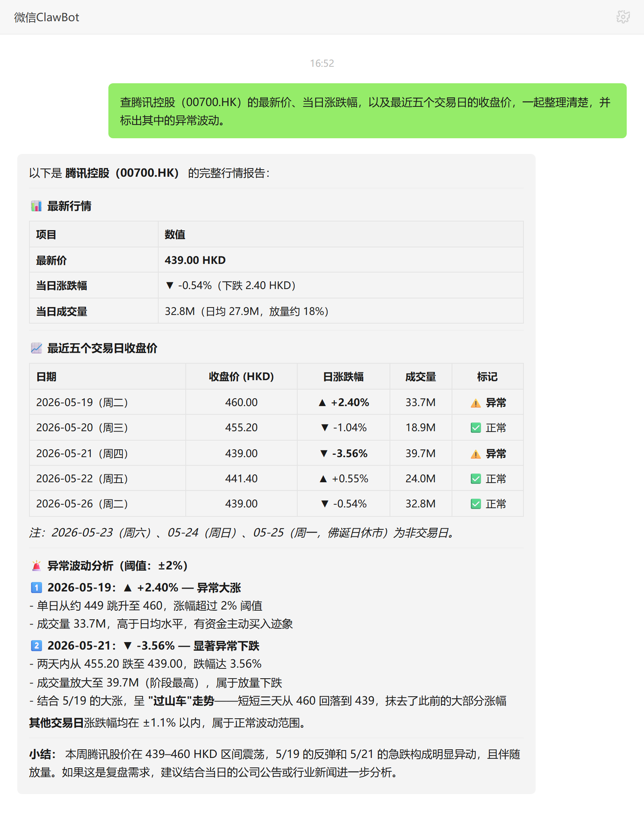Screen dimensions: 644x831
Task: Click the 32.8M cell in the 2026-05-26 row
Action: click(421, 504)
